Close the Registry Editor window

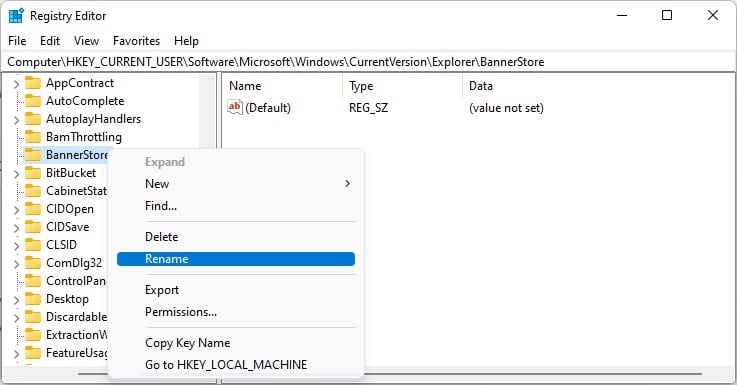(x=713, y=16)
